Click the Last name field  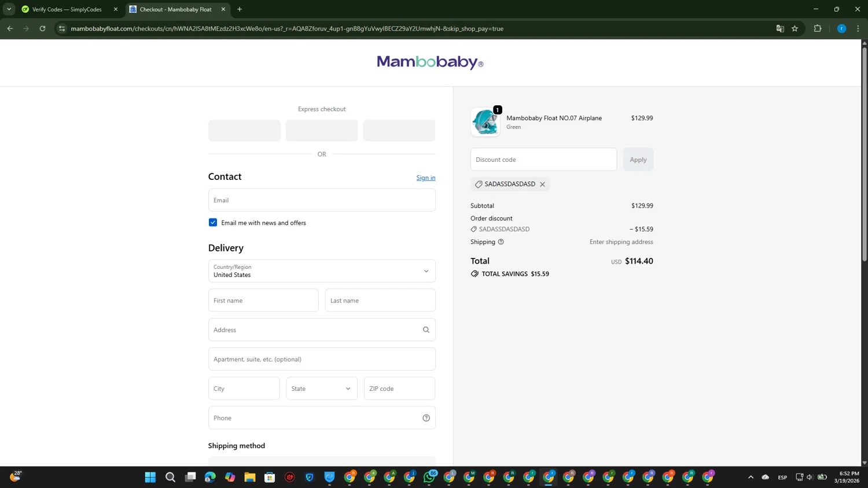[380, 301]
